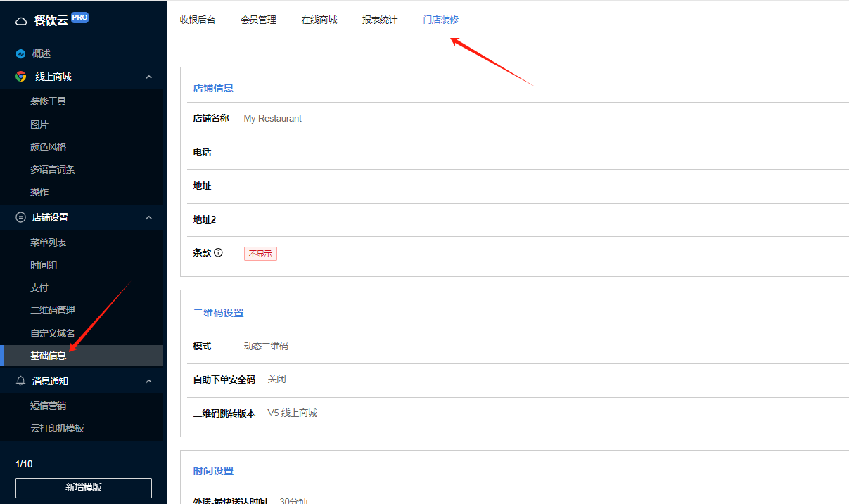Image resolution: width=849 pixels, height=504 pixels.
Task: Select the 门店装修 tab
Action: 441,20
